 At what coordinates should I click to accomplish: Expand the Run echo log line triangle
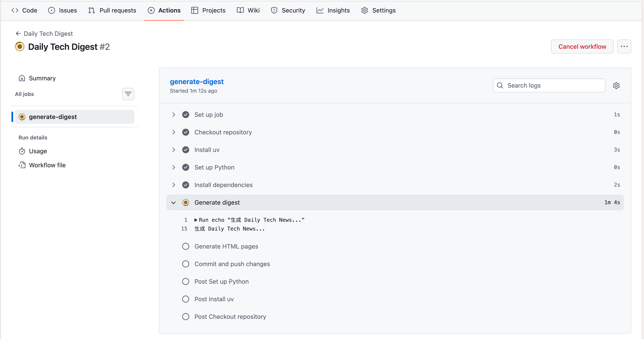tap(196, 220)
